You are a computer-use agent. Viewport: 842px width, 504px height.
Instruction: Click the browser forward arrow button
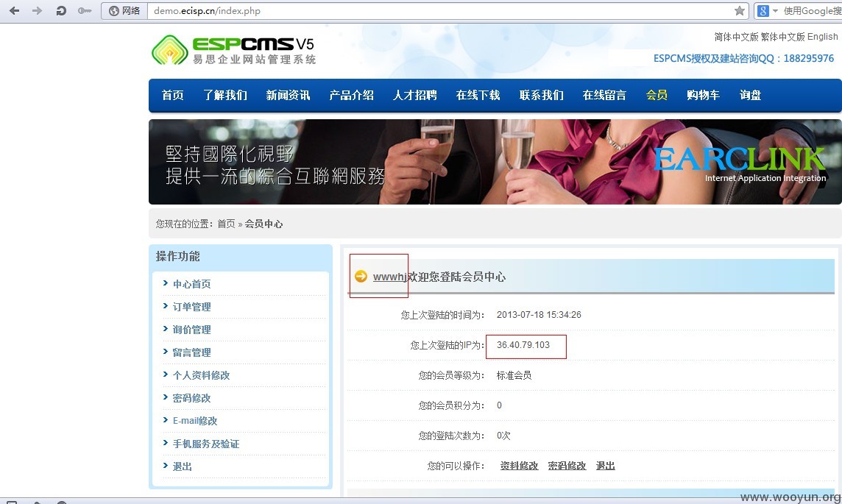[x=37, y=11]
